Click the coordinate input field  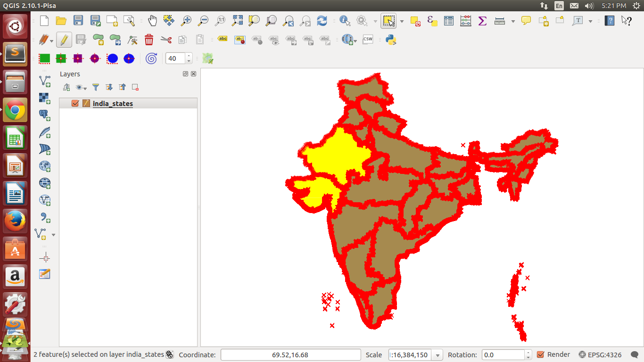coord(290,354)
